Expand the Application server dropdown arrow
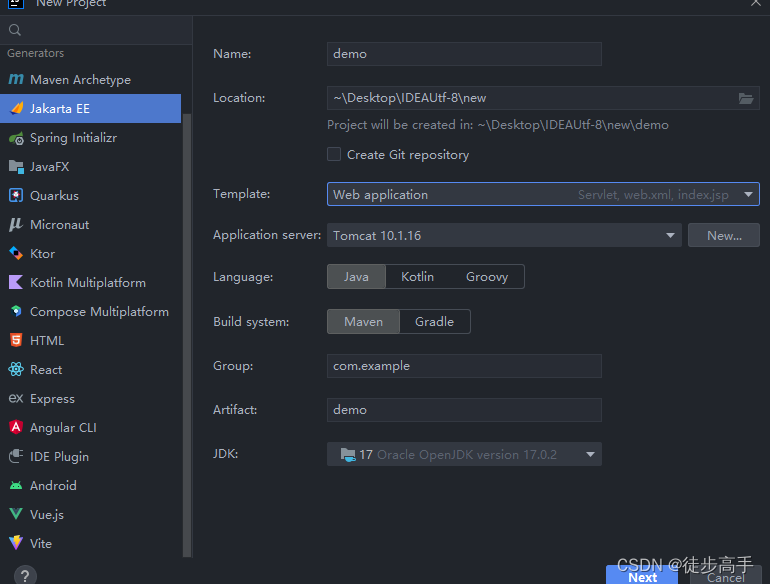This screenshot has height=584, width=770. (670, 236)
